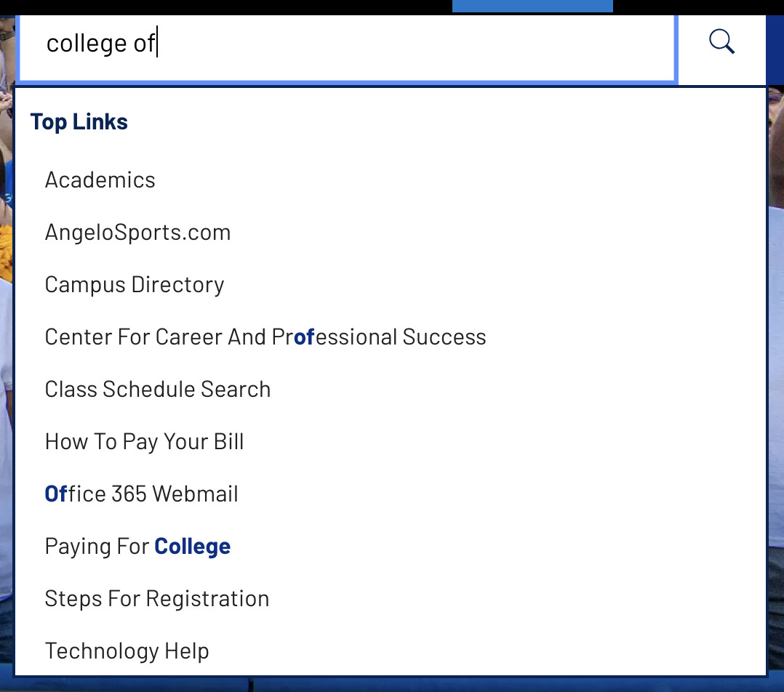Click the bold 'College' word in Paying For College

(192, 546)
